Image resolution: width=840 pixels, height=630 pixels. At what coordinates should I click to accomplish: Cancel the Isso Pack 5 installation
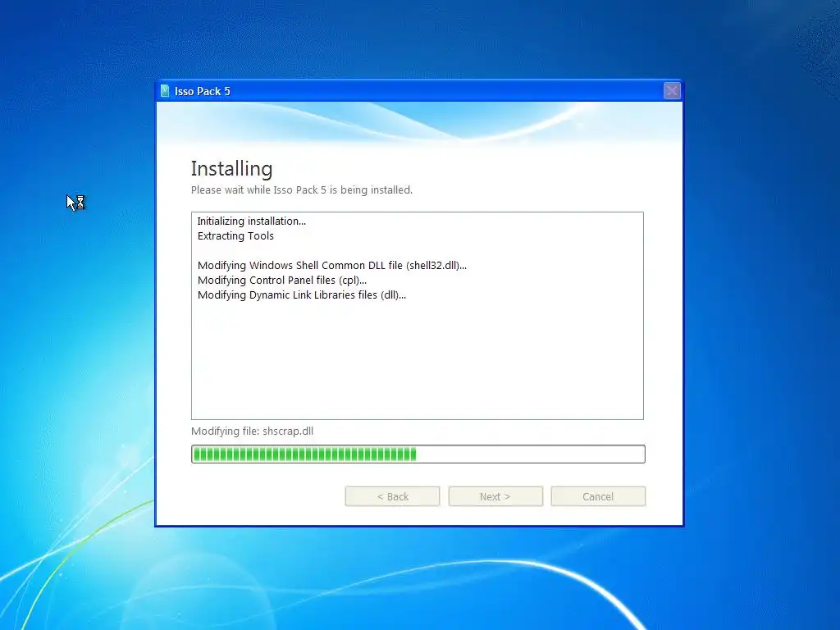(598, 496)
